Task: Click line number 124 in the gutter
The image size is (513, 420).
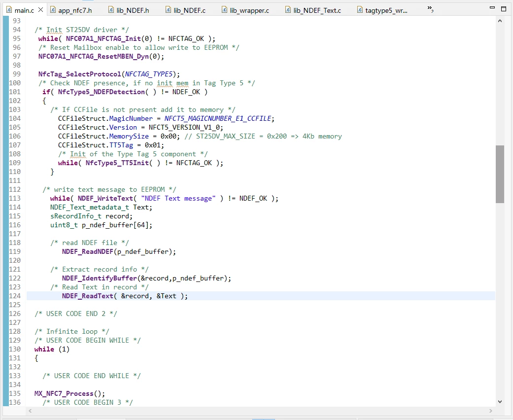Action: click(15, 296)
